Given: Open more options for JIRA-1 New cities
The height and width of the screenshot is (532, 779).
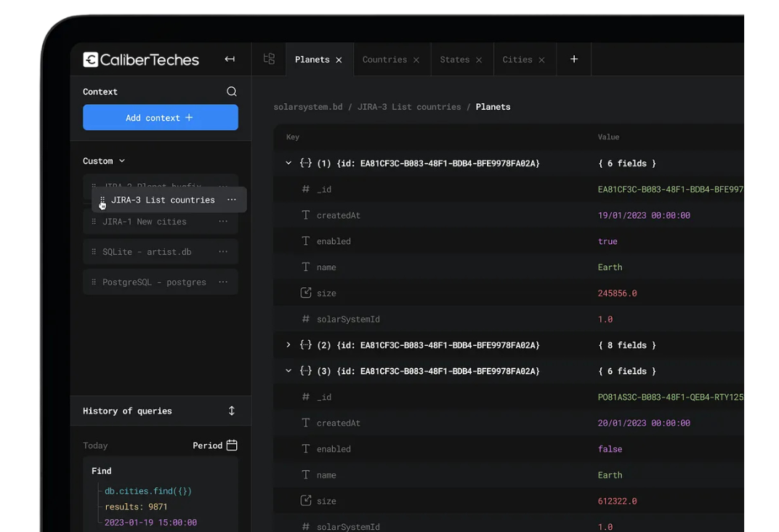Looking at the screenshot, I should tap(223, 221).
